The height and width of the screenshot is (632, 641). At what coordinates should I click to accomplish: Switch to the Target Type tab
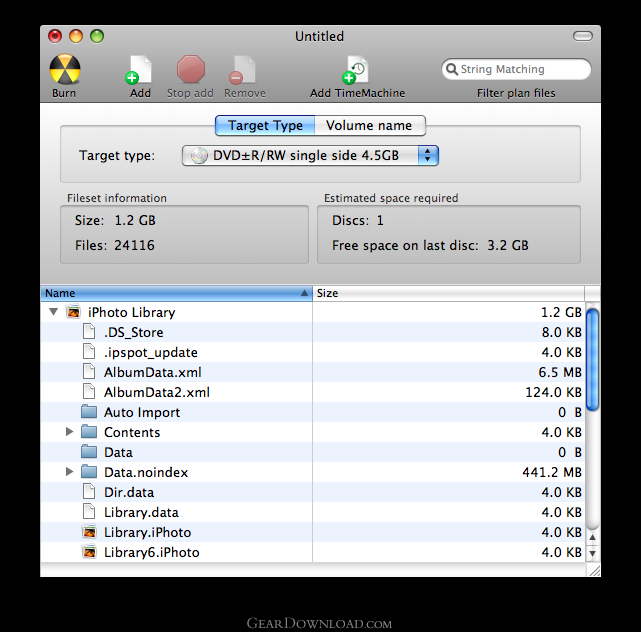click(265, 126)
